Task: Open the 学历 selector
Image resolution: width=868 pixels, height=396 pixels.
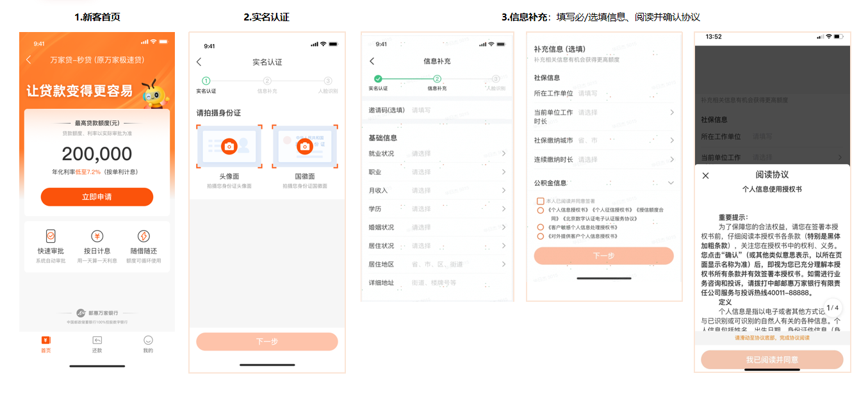Action: click(x=437, y=209)
